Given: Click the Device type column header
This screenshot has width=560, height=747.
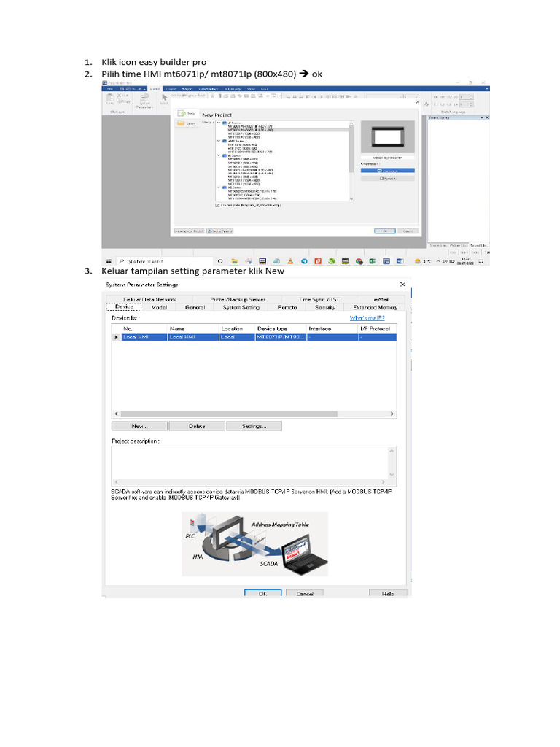Looking at the screenshot, I should click(281, 329).
